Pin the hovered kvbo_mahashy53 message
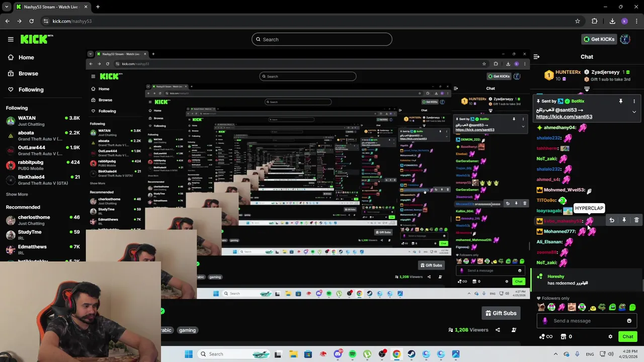The height and width of the screenshot is (362, 644). [624, 220]
